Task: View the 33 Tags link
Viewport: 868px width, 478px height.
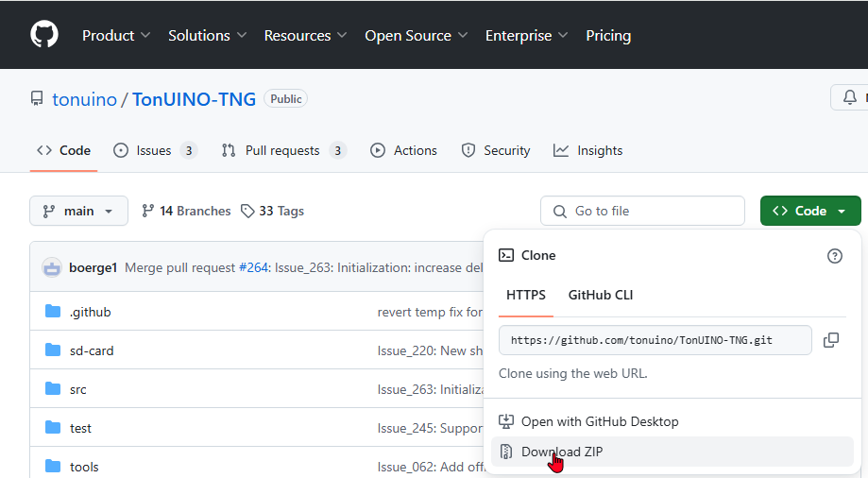Action: click(x=272, y=211)
